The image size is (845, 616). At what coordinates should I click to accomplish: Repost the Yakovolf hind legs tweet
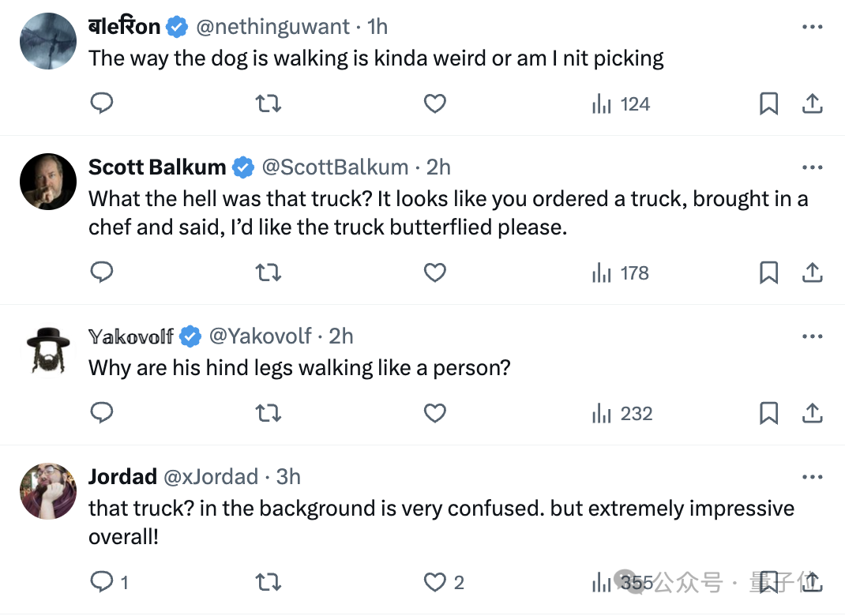click(x=269, y=413)
